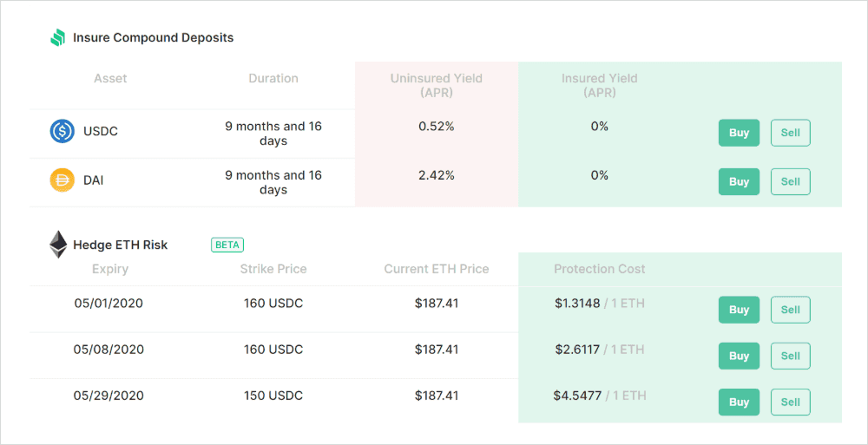Click the BETA badge

tap(227, 245)
